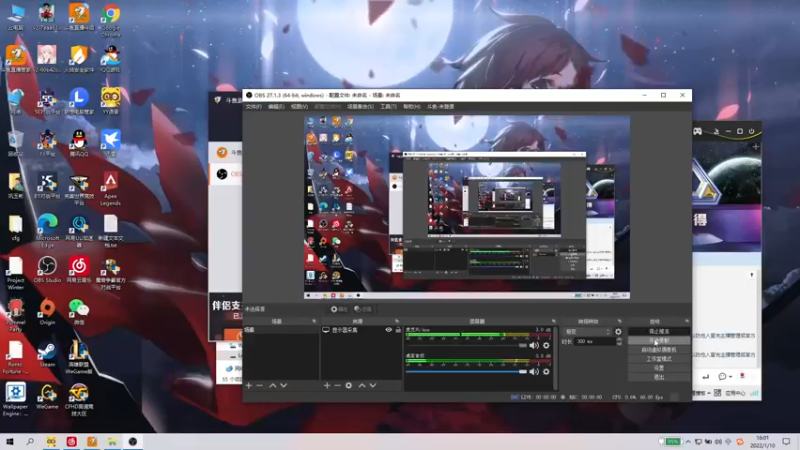Image resolution: width=800 pixels, height=450 pixels.
Task: Click the OBS preview canvas
Action: pos(467,207)
